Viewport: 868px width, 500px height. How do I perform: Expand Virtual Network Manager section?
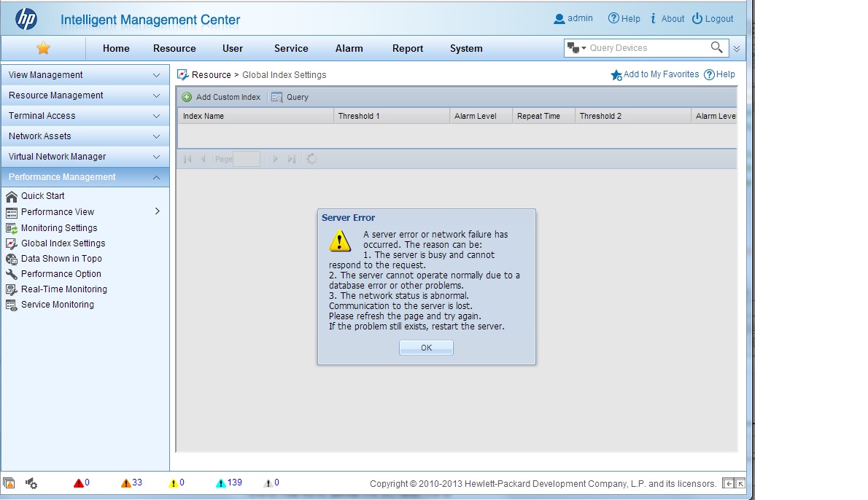(85, 157)
